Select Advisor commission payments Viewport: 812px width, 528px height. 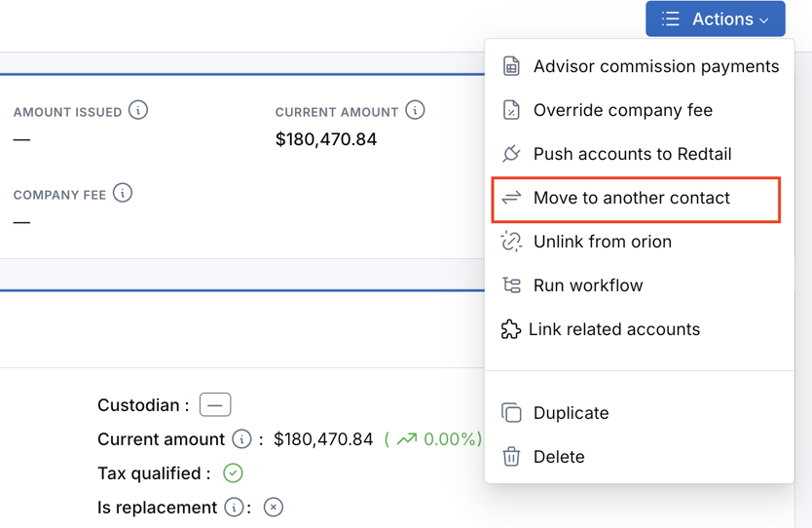click(640, 66)
